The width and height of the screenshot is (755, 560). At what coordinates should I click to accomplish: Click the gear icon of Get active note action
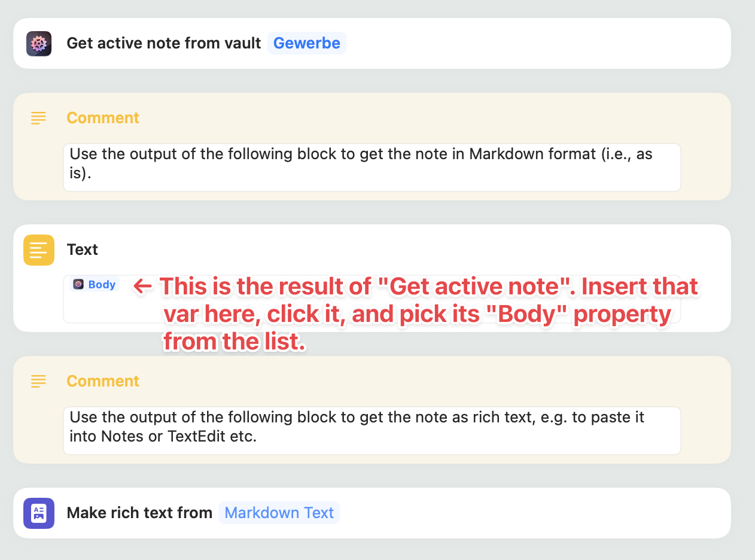[39, 44]
